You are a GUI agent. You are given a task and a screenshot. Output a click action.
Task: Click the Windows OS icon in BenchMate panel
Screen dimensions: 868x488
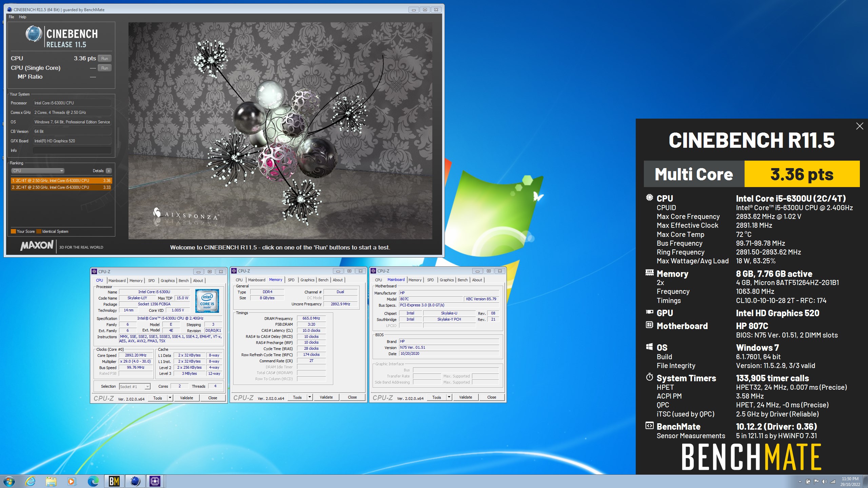click(x=649, y=347)
